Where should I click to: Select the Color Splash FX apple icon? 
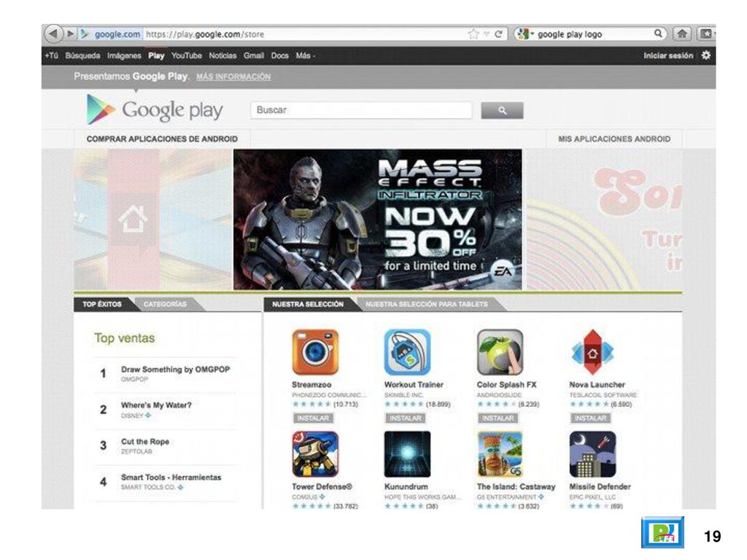(500, 352)
